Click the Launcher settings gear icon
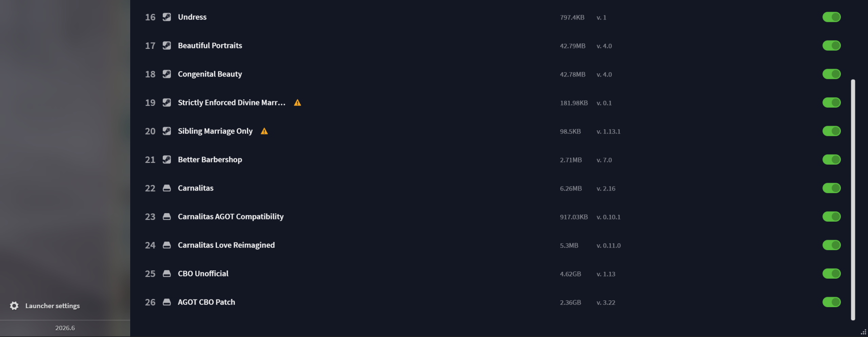The width and height of the screenshot is (868, 337). pyautogui.click(x=14, y=306)
